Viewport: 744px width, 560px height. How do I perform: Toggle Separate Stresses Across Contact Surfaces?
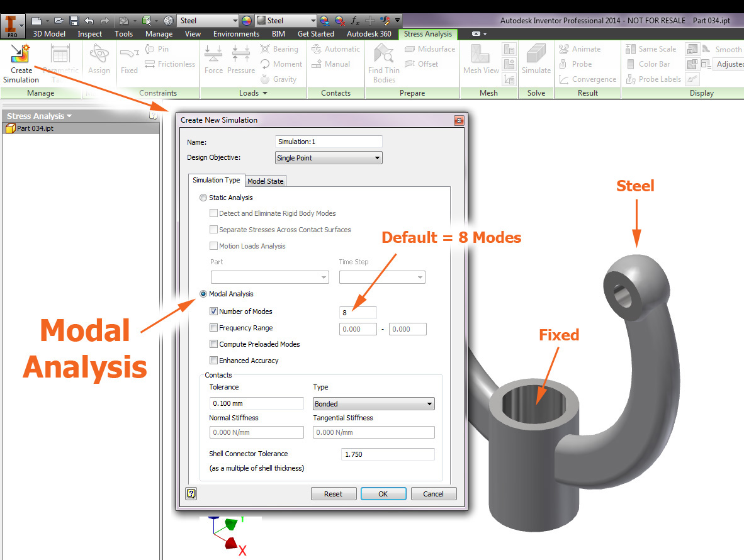tap(213, 230)
